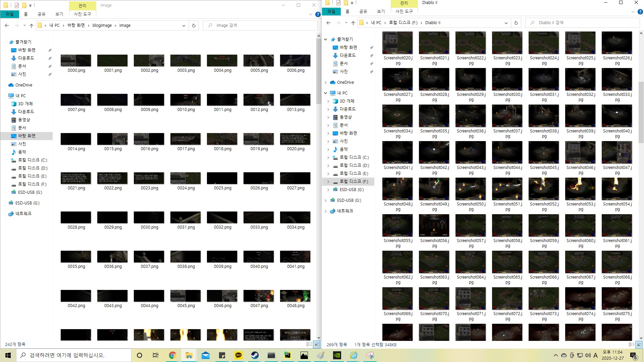644x362 pixels.
Task: Open Mail app from the taskbar
Action: (205, 355)
